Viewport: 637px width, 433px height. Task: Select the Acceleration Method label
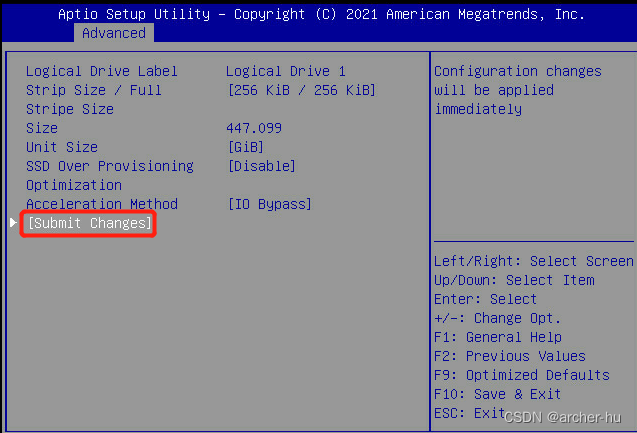point(102,204)
